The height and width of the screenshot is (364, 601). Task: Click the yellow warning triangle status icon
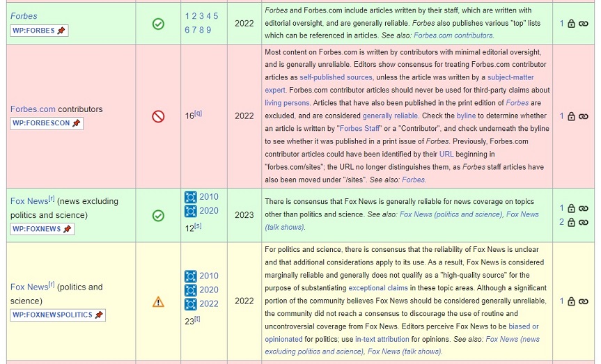[x=158, y=301]
